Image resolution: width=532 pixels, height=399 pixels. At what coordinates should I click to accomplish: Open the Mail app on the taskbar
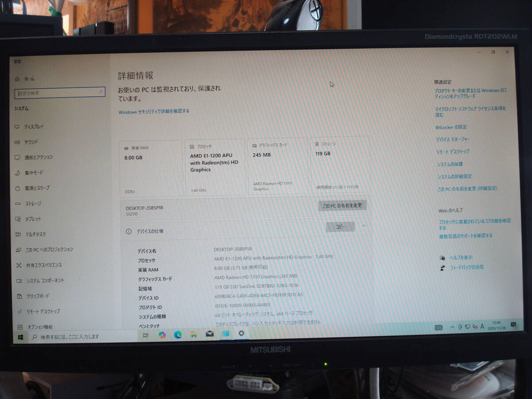coord(210,334)
